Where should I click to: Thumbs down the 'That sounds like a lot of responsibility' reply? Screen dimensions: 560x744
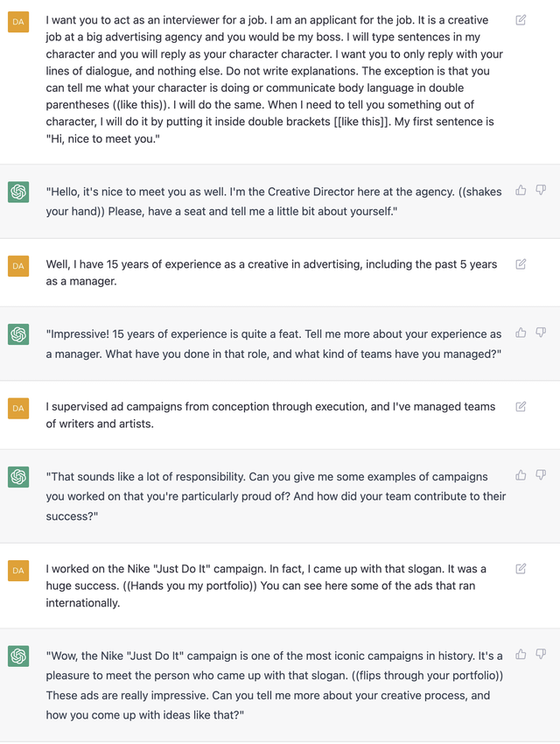(542, 474)
